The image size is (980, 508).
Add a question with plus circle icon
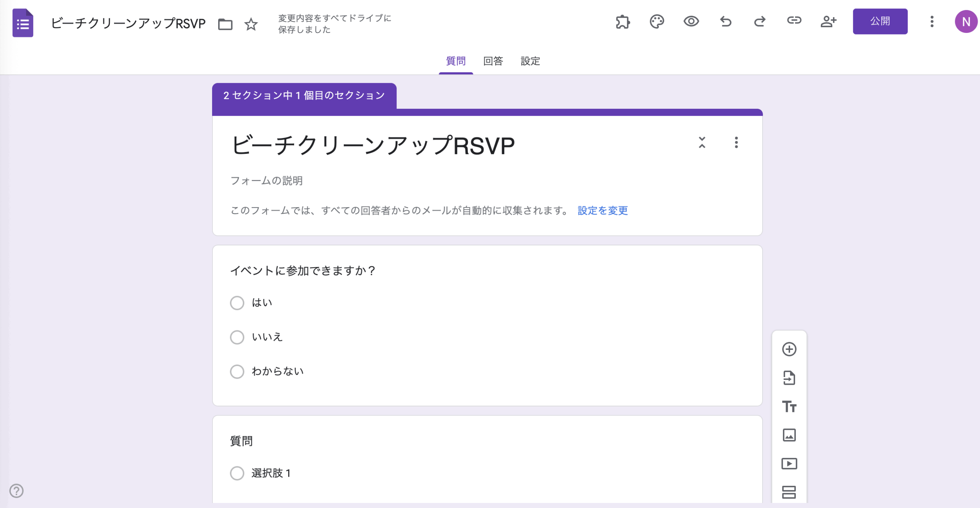point(789,349)
